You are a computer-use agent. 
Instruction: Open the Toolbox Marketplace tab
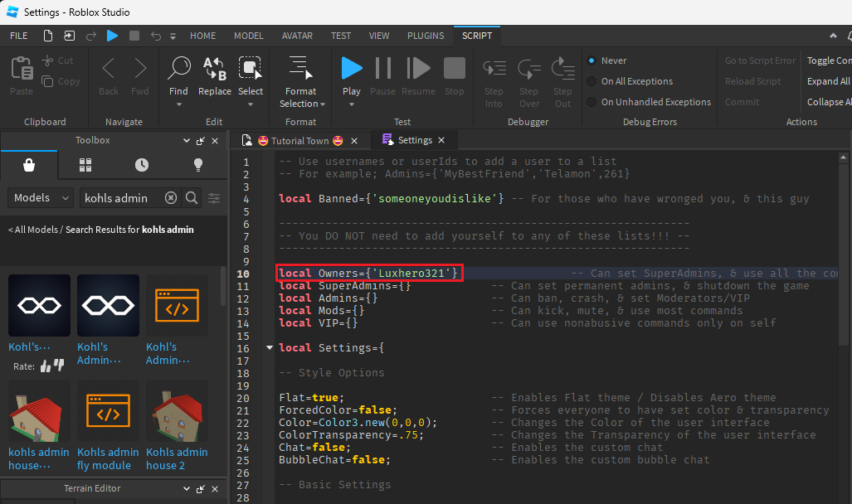(29, 165)
